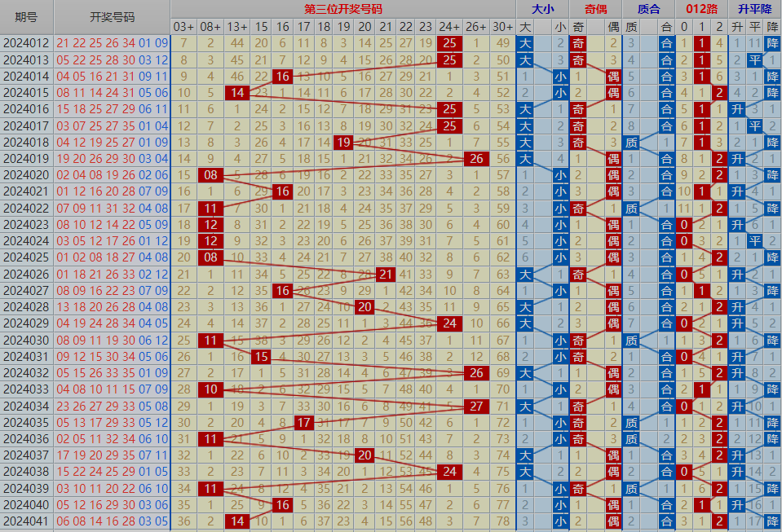782x532 pixels.
Task: Click the 降 sub-column header
Action: coord(773,27)
